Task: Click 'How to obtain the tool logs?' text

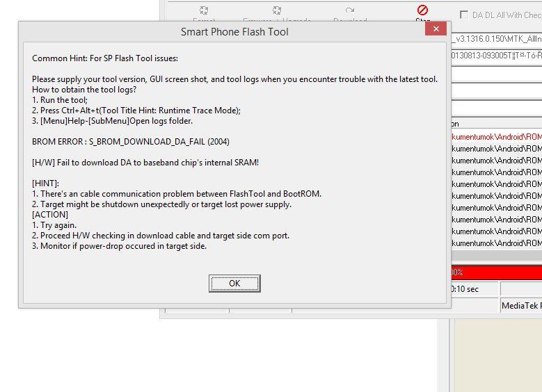Action: point(84,90)
